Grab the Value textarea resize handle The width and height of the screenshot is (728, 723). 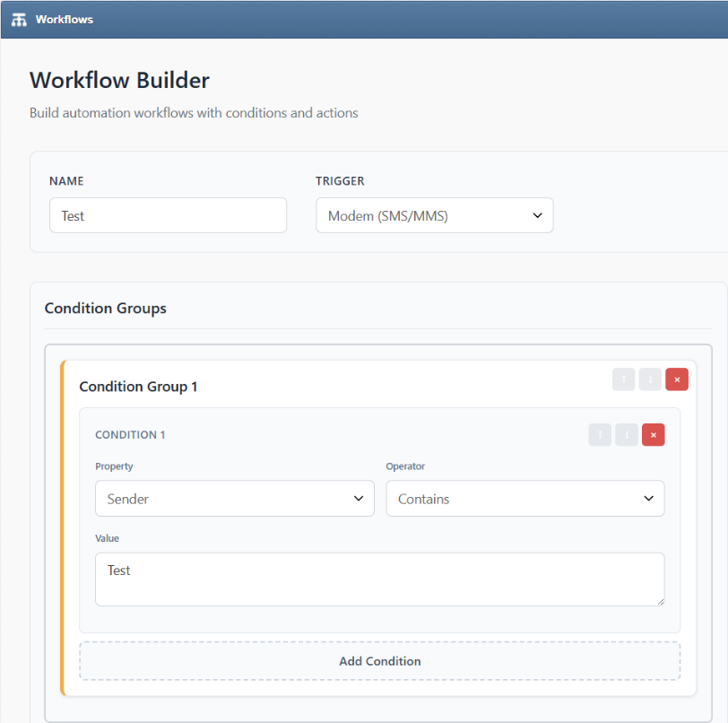pyautogui.click(x=660, y=602)
